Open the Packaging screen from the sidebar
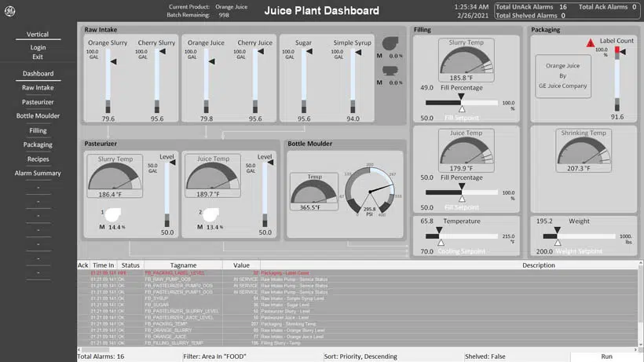The height and width of the screenshot is (362, 644). click(x=38, y=144)
